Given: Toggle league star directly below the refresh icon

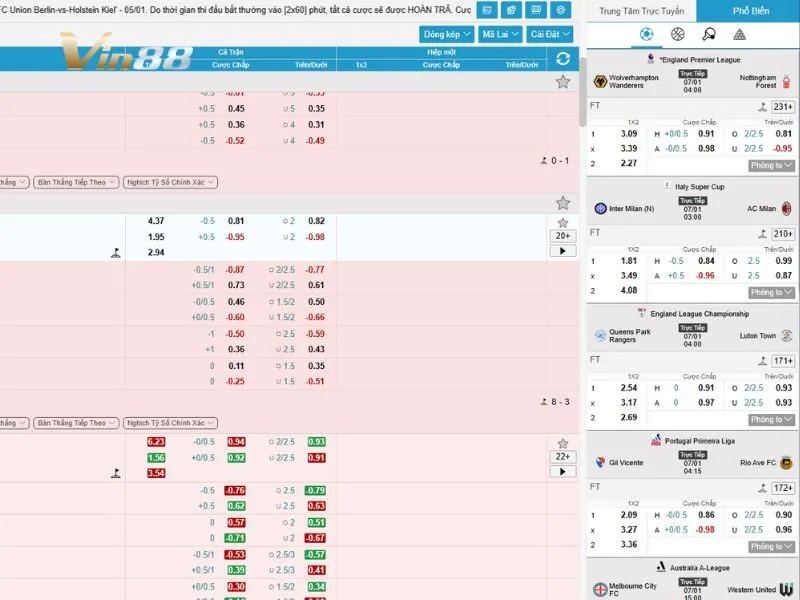Looking at the screenshot, I should pos(563,82).
